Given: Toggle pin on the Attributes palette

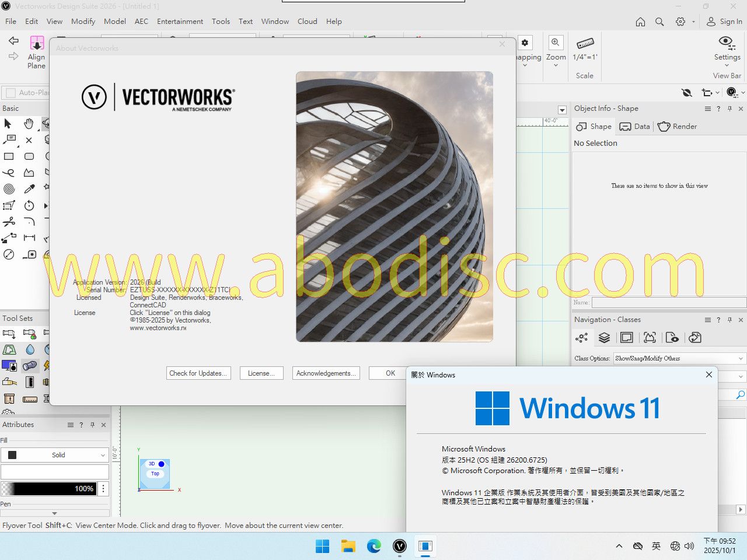Looking at the screenshot, I should coord(92,425).
